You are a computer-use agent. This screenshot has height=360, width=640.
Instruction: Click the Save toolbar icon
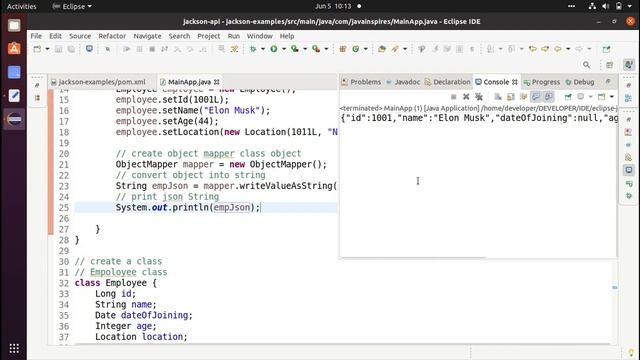[58, 49]
